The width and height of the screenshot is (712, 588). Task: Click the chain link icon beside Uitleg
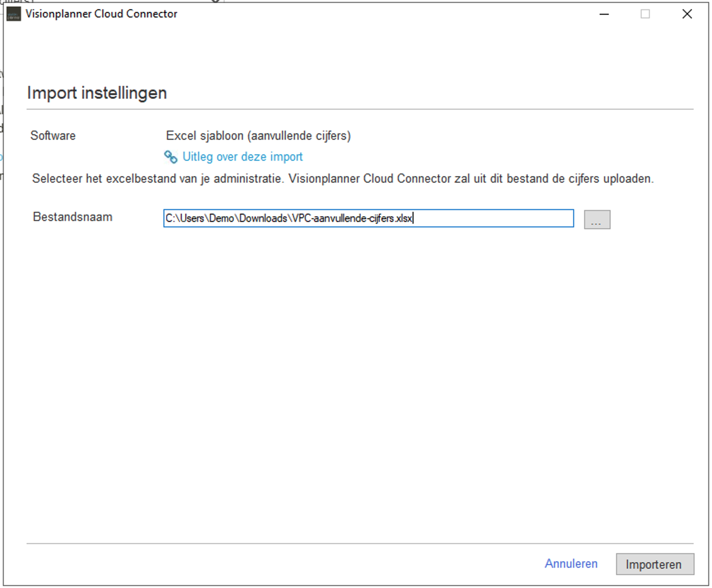(x=171, y=157)
